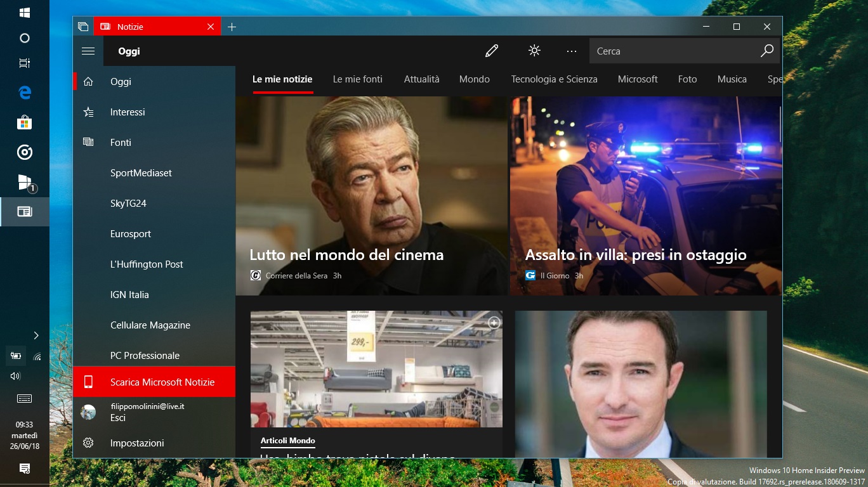Screen dimensions: 868x487
Task: Click the pencil personalize icon
Action: [492, 51]
